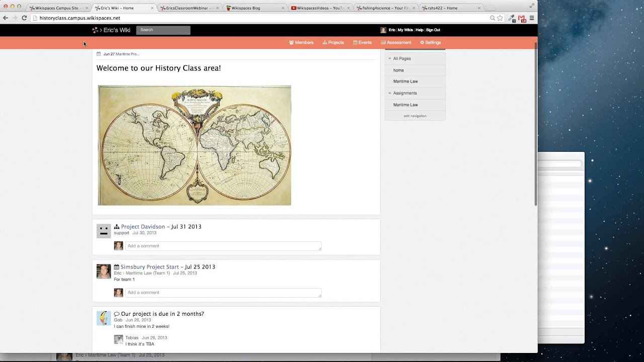This screenshot has height=362, width=644.
Task: Click the comment box under Simsbury Project Start
Action: (x=223, y=293)
